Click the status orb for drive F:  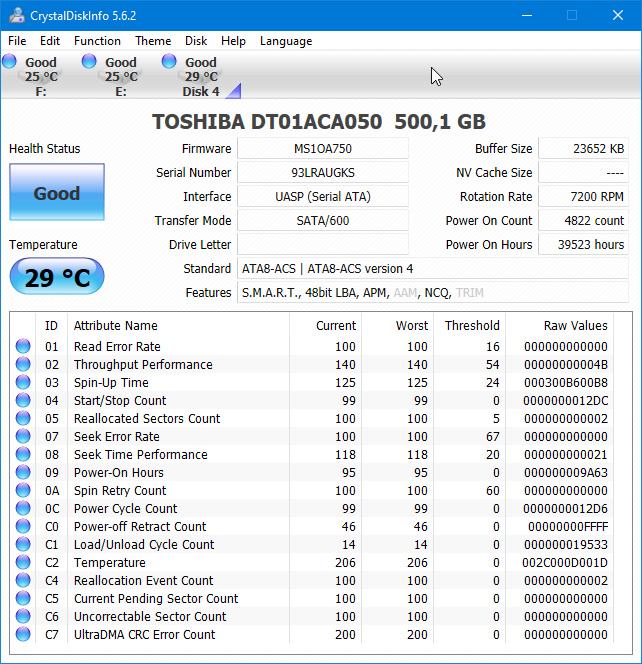(x=10, y=62)
